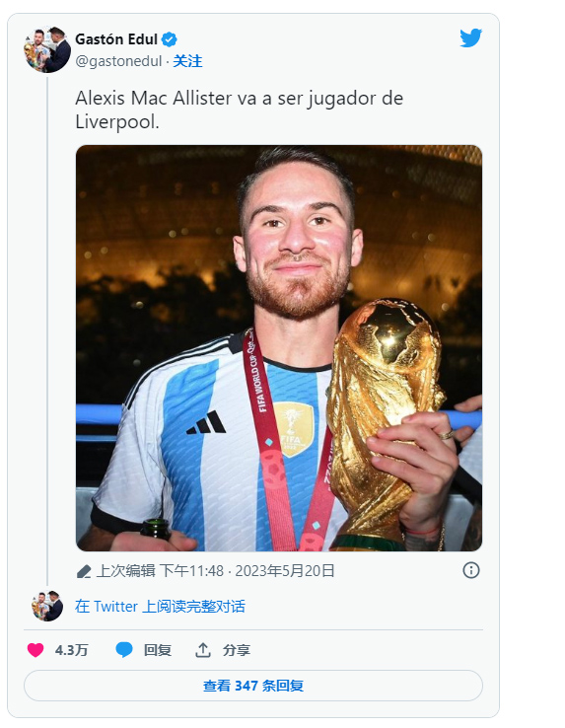Click the 查看 347 条回复 button
Viewport: 565px width, 728px height.
point(253,686)
